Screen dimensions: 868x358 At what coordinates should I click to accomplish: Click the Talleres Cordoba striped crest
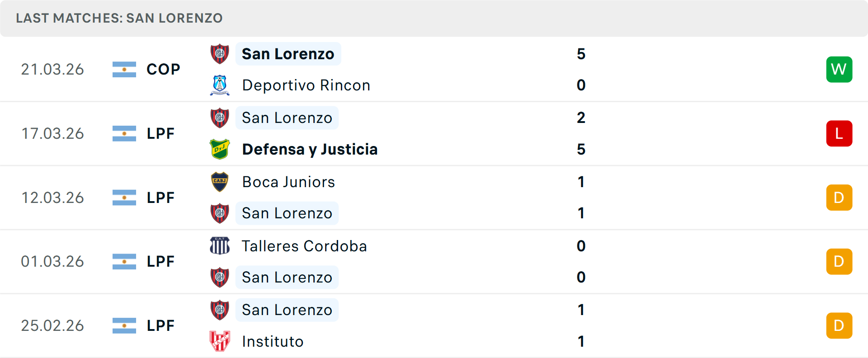click(220, 246)
